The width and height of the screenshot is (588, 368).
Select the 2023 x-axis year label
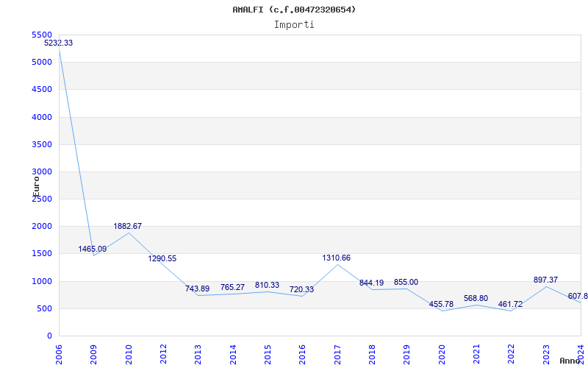tap(546, 353)
